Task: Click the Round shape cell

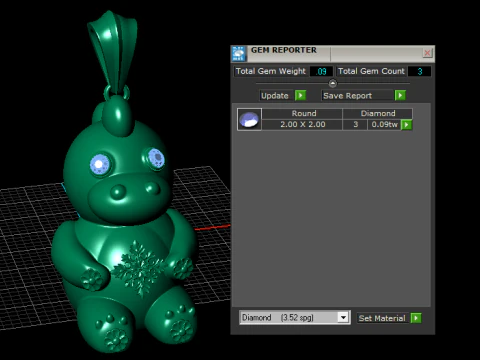Action: coord(303,114)
